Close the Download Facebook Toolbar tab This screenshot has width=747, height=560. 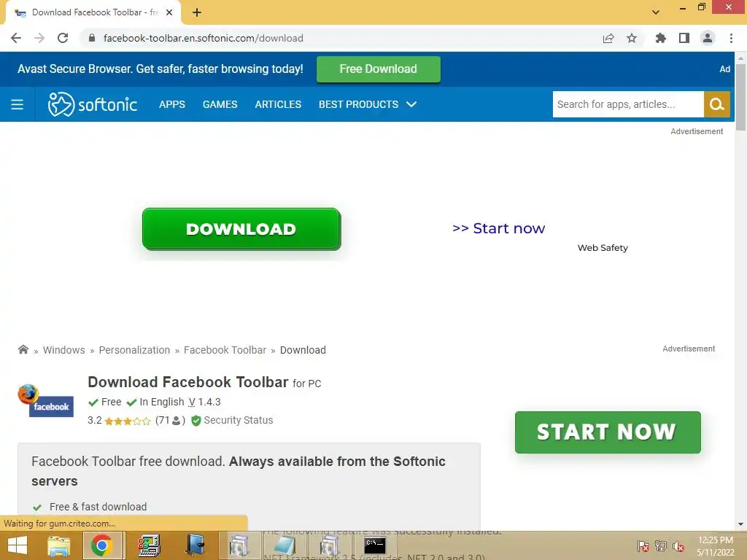169,12
